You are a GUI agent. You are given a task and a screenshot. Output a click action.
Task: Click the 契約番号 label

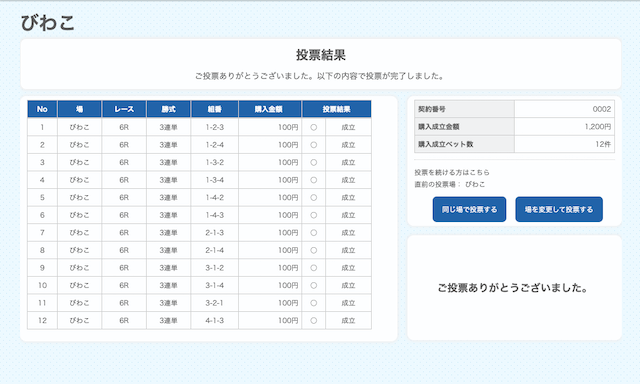[x=432, y=109]
